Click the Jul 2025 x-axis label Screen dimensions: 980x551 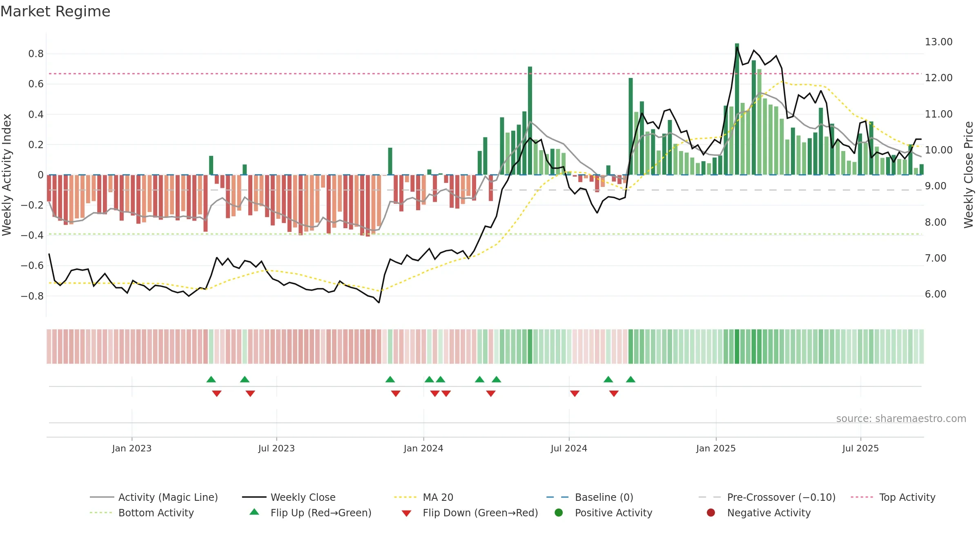pos(860,448)
